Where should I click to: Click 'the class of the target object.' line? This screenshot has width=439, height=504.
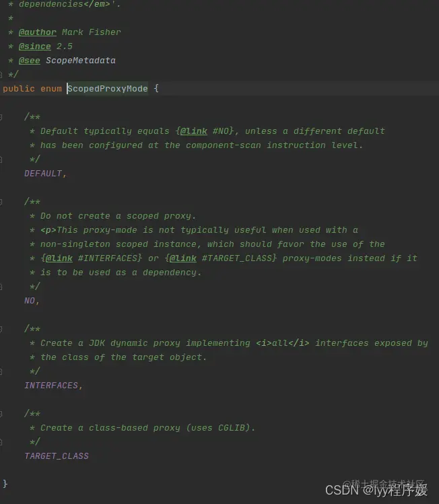point(123,357)
